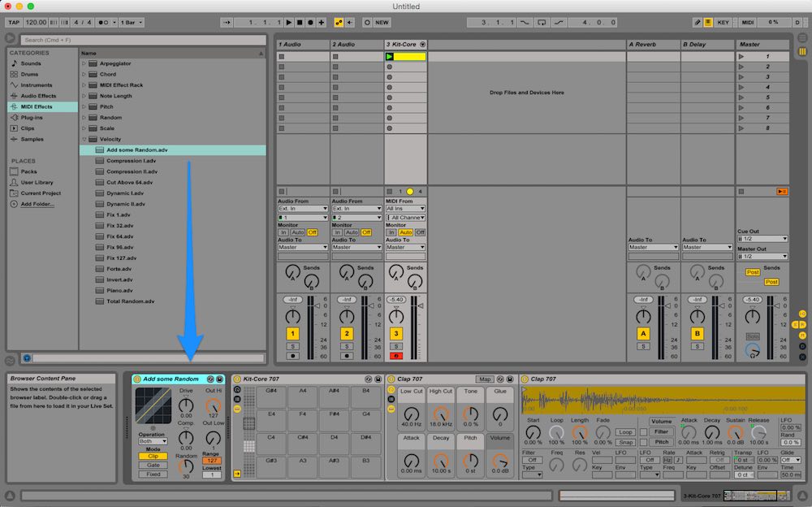This screenshot has width=812, height=507.
Task: Click the Map button on Clap 707
Action: click(x=484, y=379)
